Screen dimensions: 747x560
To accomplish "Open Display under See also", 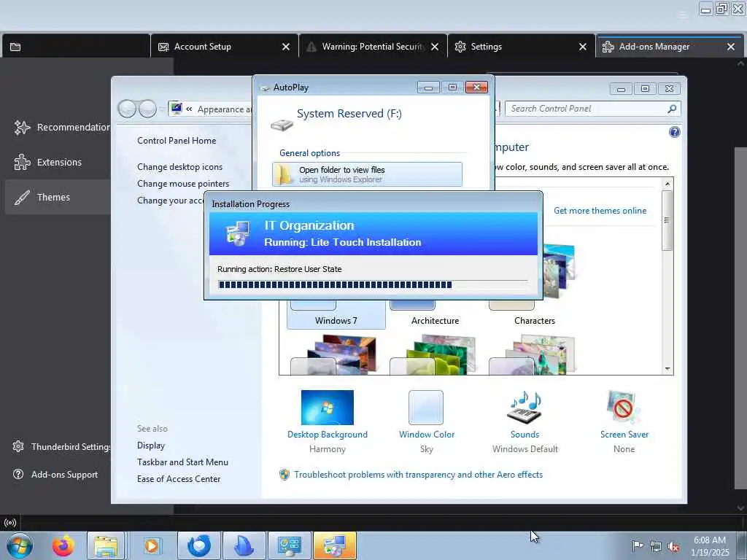I will pyautogui.click(x=150, y=446).
